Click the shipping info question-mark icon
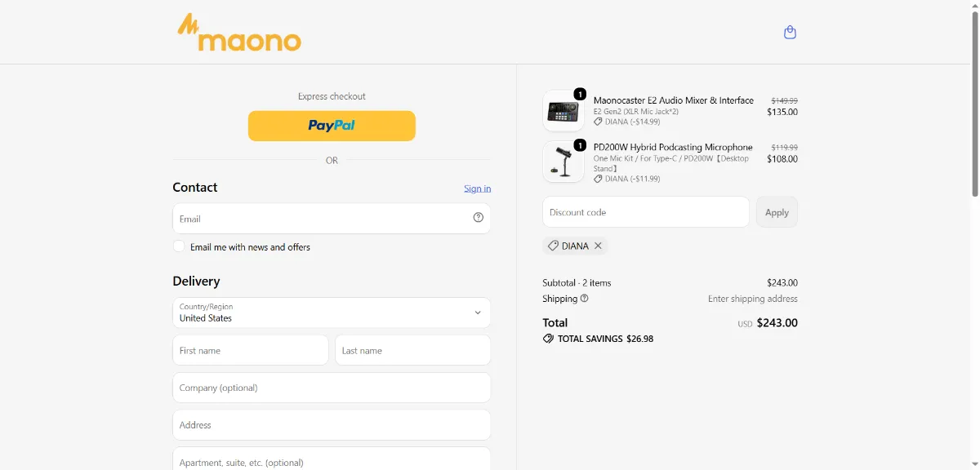The image size is (980, 470). coord(584,299)
